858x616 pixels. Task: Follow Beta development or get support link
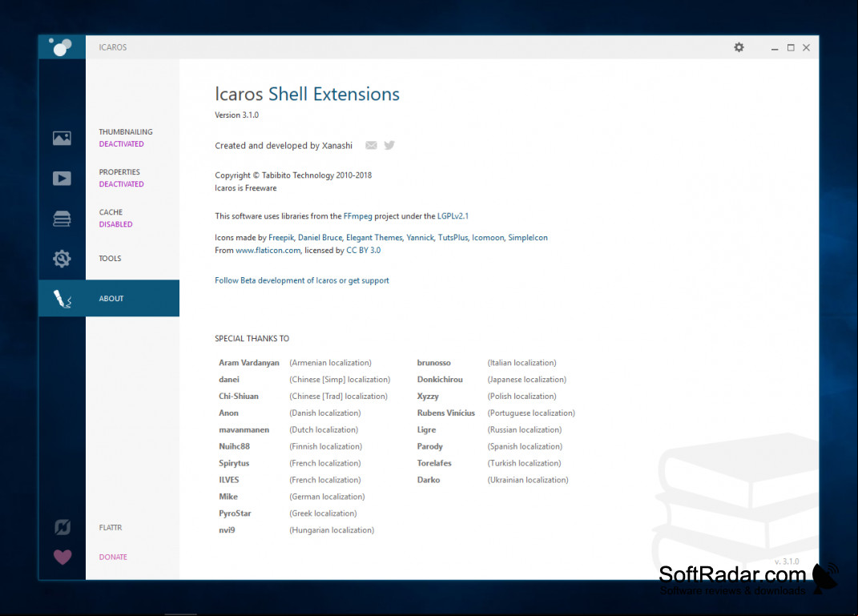point(302,280)
